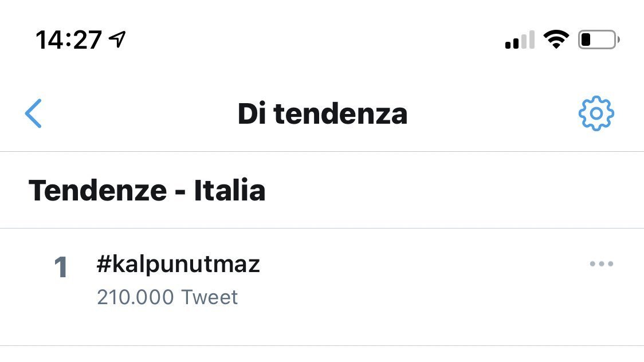644x362 pixels.
Task: Tap the hash symbol of #kalpunutmaz
Action: (104, 265)
